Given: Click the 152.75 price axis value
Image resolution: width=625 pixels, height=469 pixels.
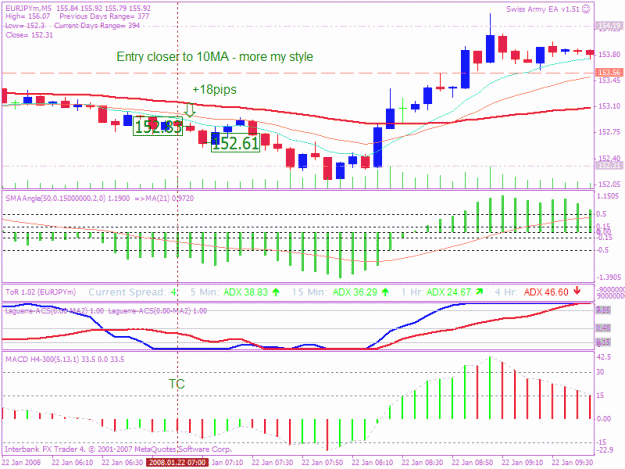Looking at the screenshot, I should (x=609, y=132).
